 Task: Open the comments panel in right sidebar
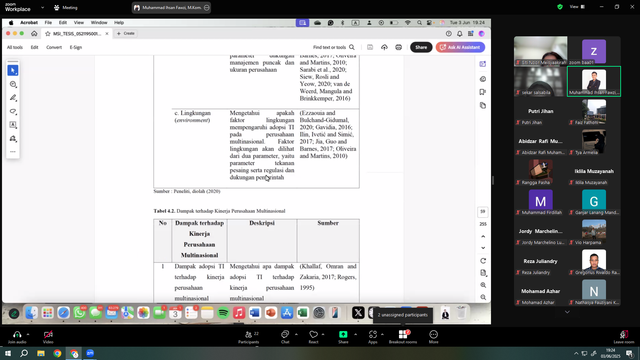pyautogui.click(x=483, y=79)
